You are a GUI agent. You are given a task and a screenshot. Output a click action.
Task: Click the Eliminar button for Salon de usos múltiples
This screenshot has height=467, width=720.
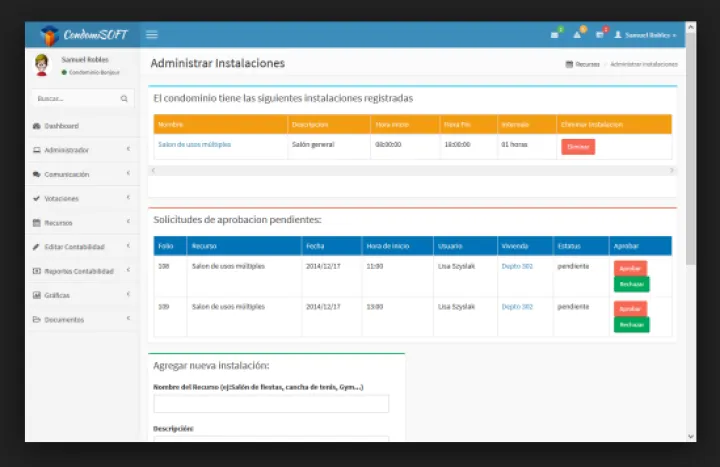click(577, 147)
